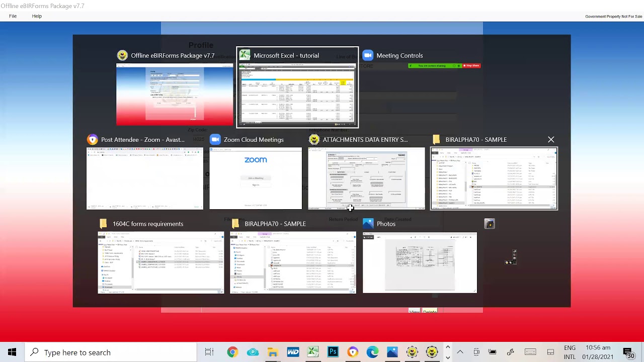This screenshot has height=362, width=644.
Task: Open Excel from the taskbar
Action: tap(313, 352)
